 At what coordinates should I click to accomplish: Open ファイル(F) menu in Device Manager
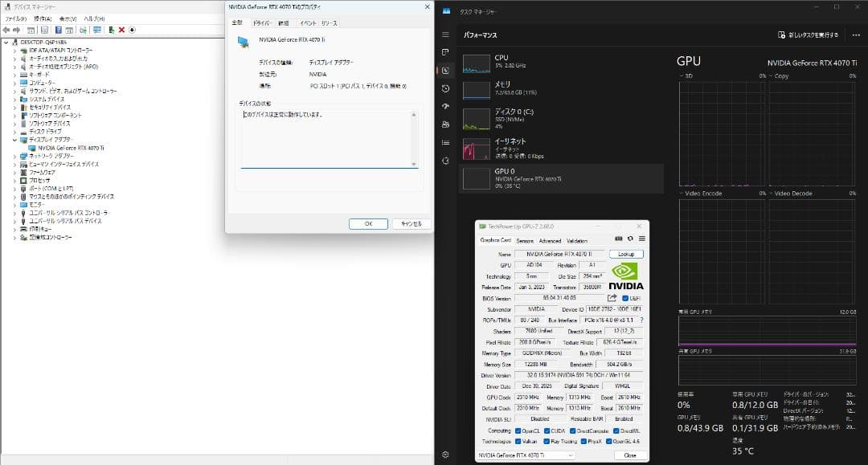coord(15,18)
